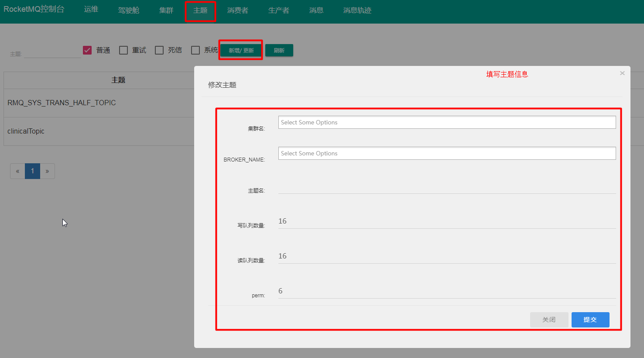The height and width of the screenshot is (358, 644).
Task: Open the 消息 query page
Action: pos(316,10)
